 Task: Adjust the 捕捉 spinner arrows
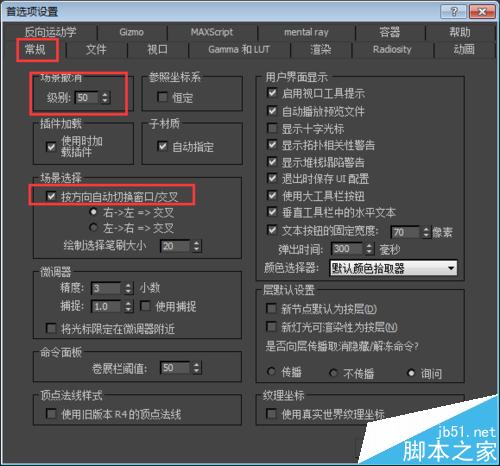point(128,306)
